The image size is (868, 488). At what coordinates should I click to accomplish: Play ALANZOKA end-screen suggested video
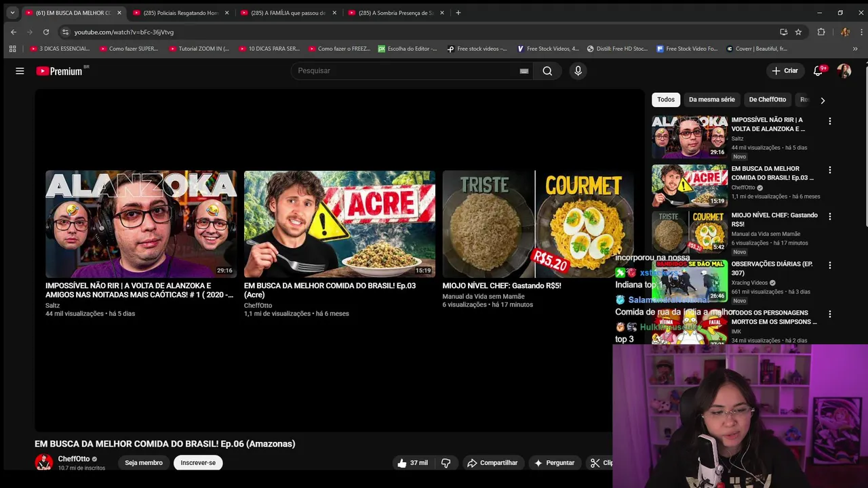coord(141,224)
